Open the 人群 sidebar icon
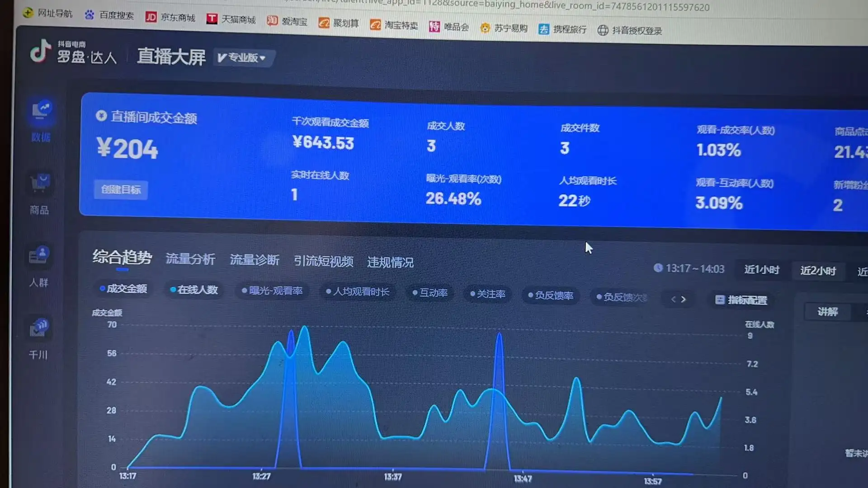The width and height of the screenshot is (868, 488). [39, 255]
